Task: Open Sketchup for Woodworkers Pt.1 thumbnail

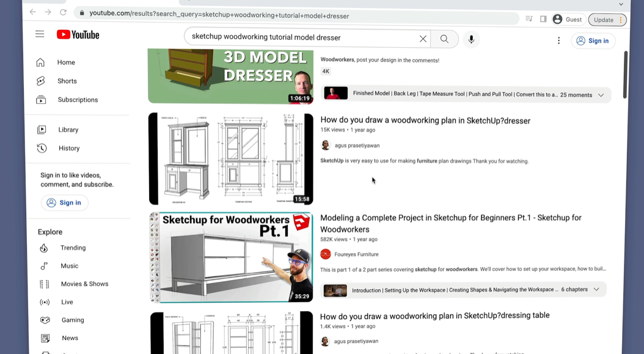Action: tap(231, 257)
